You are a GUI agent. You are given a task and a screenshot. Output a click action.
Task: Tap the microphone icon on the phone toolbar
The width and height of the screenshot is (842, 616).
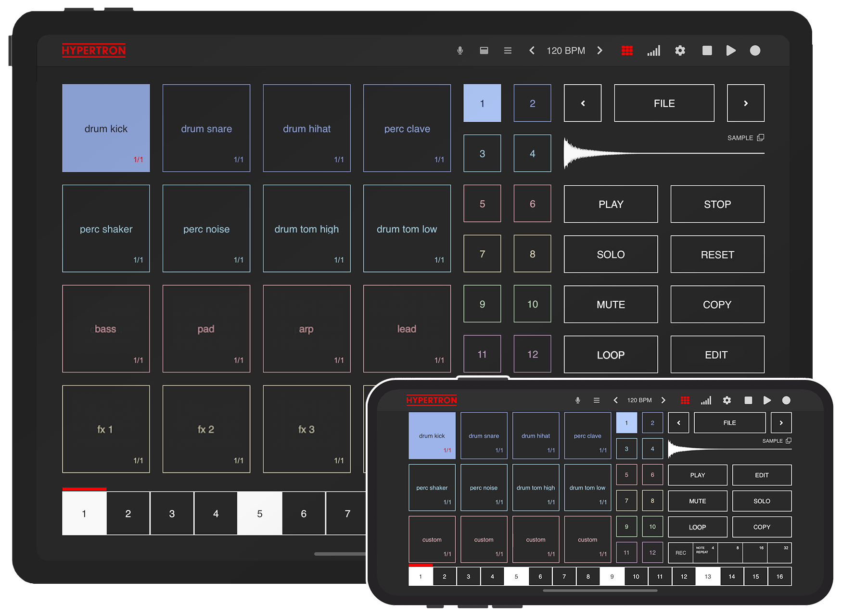[x=578, y=400]
